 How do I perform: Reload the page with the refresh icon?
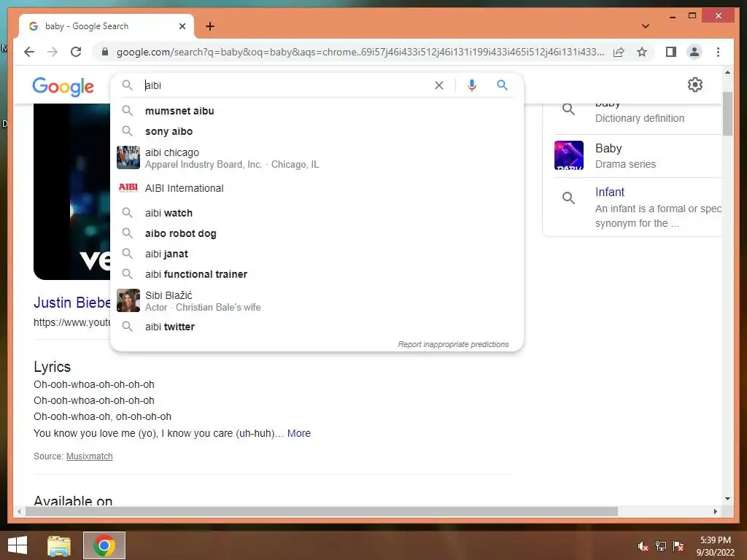[76, 52]
